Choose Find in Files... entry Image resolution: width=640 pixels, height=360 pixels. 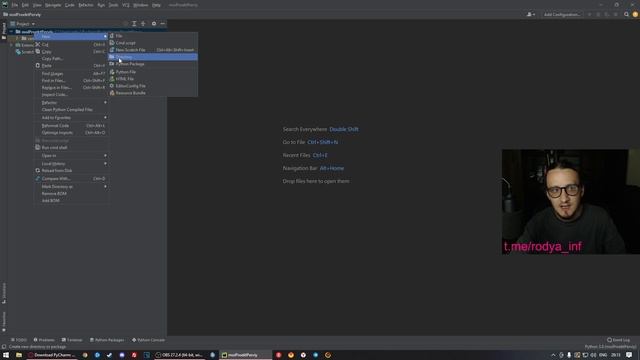click(71, 81)
